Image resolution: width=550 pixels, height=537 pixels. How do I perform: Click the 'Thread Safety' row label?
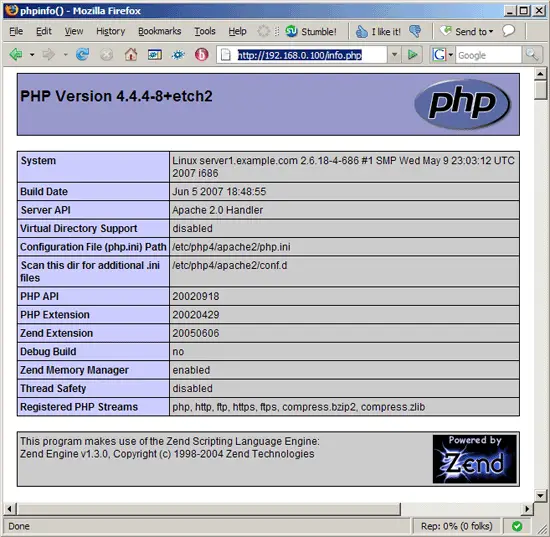coord(53,388)
